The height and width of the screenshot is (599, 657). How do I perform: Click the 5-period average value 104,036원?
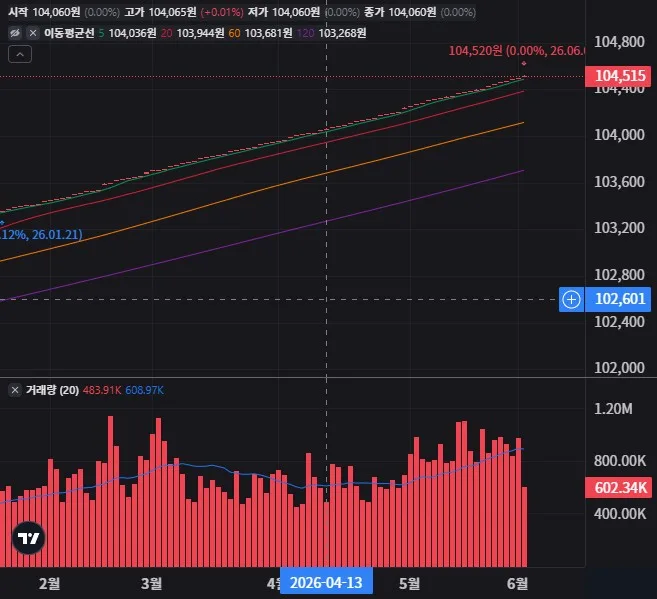pyautogui.click(x=132, y=33)
